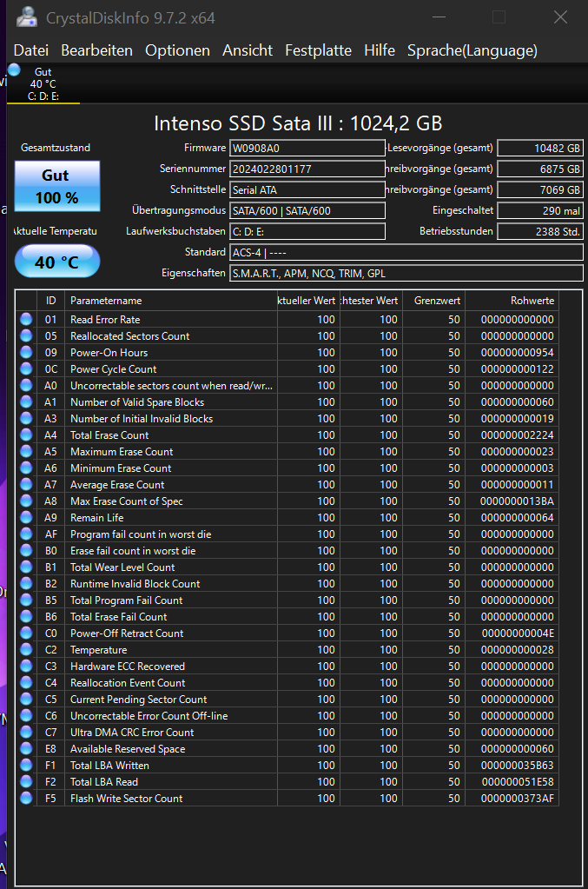Select the Minimum Erase Count row text

pos(121,468)
